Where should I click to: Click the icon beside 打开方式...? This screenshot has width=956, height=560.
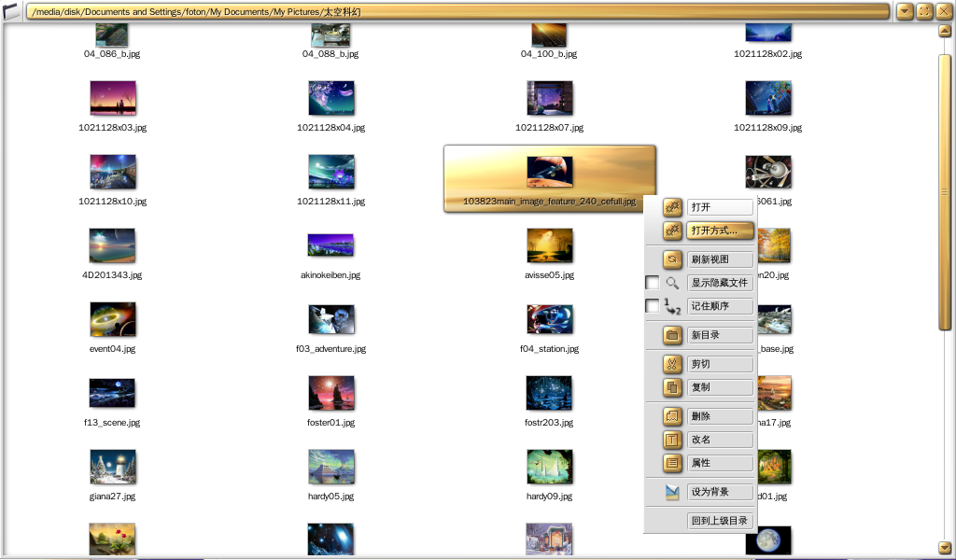point(672,231)
